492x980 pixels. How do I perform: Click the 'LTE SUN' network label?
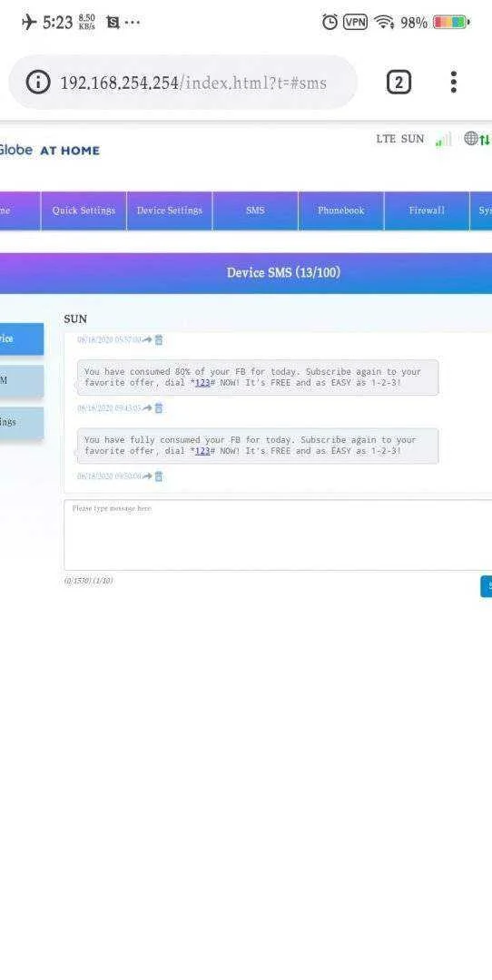coord(400,139)
